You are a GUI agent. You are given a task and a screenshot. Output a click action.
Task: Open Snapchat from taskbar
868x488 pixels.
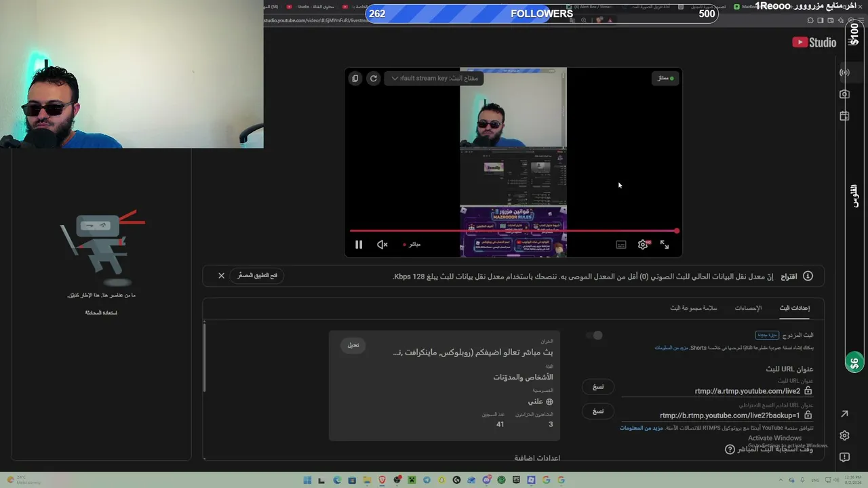(x=441, y=480)
